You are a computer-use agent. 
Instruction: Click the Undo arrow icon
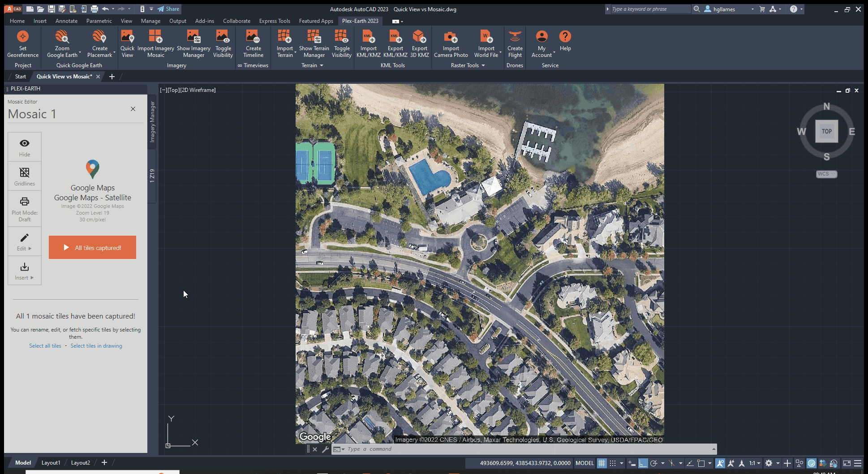point(105,9)
